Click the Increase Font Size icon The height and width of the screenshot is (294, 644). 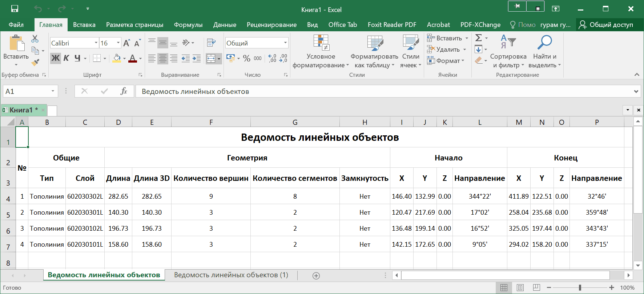coord(126,43)
